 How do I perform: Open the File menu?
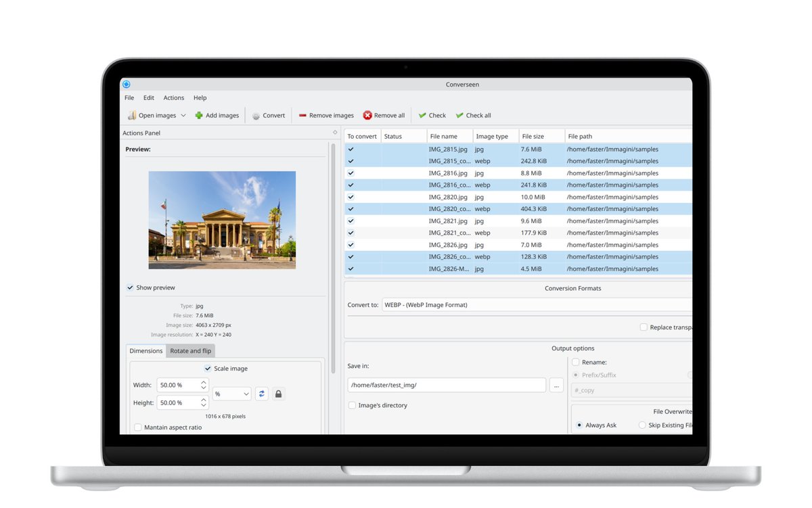coord(129,98)
